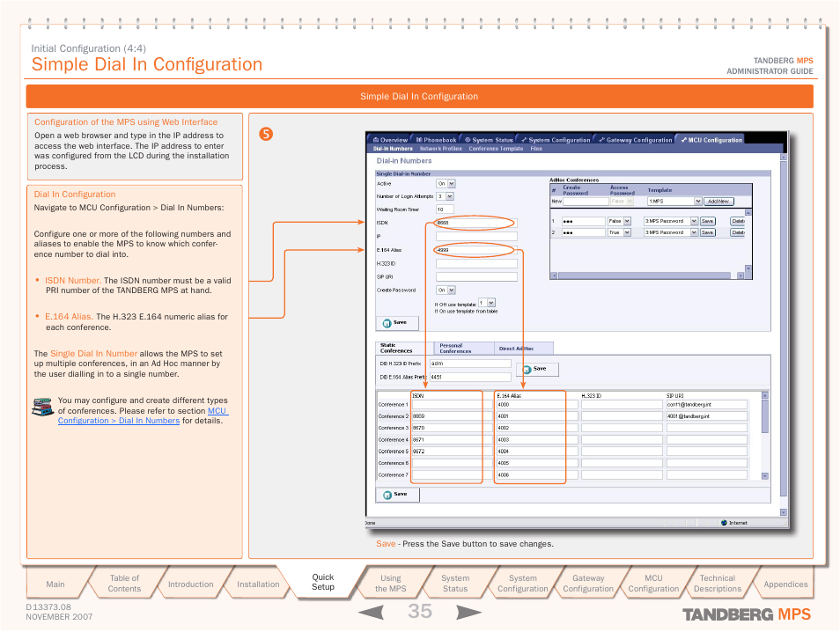Click the Single Dial-in ISDN field
This screenshot has width=840, height=632.
tap(476, 223)
